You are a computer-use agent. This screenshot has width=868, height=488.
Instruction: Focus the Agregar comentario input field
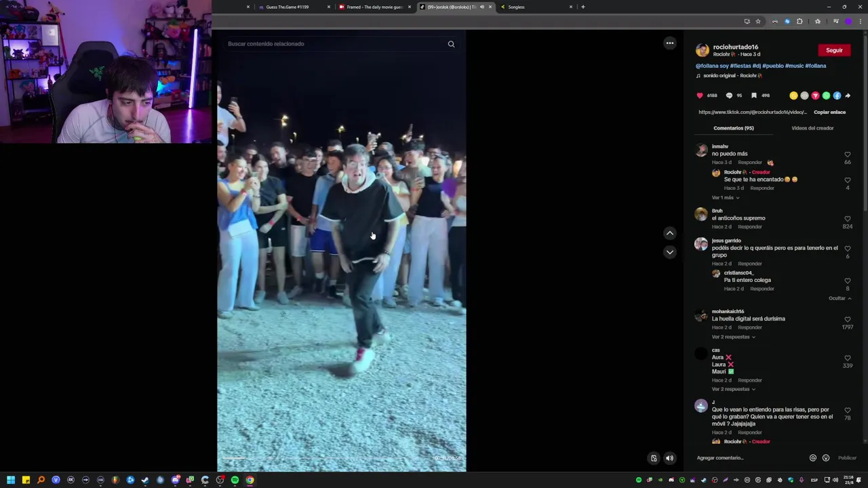[749, 458]
